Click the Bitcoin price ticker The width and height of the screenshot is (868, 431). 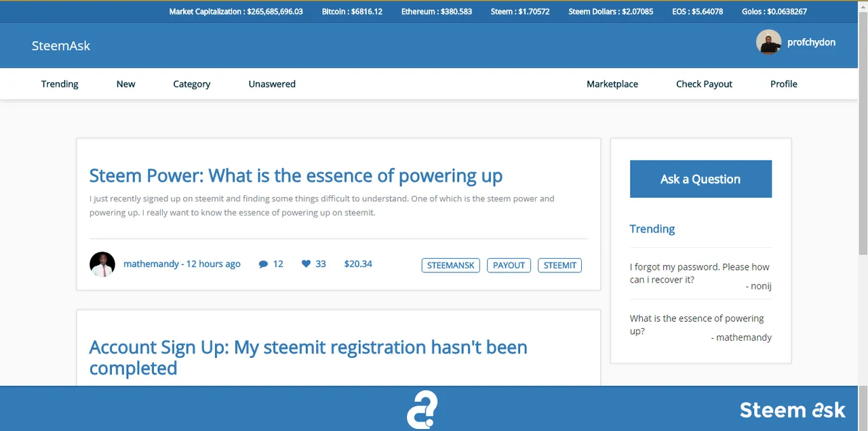click(x=352, y=12)
